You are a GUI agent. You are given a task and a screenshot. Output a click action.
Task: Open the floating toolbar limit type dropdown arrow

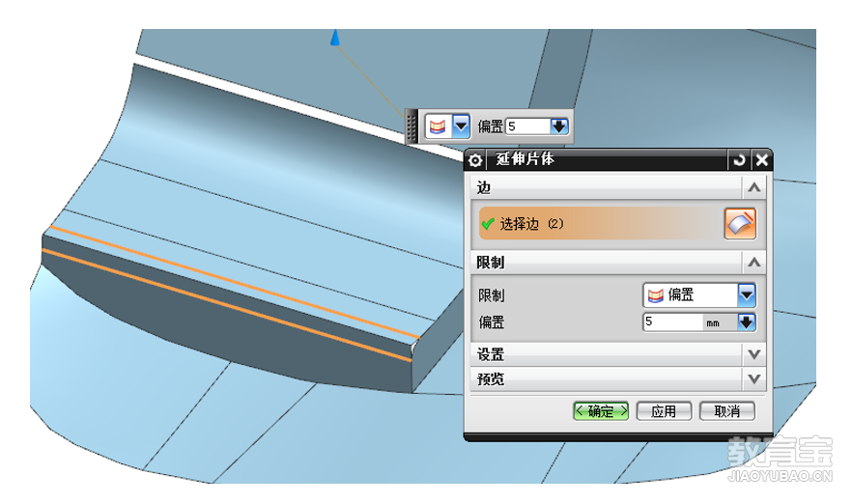coord(461,126)
